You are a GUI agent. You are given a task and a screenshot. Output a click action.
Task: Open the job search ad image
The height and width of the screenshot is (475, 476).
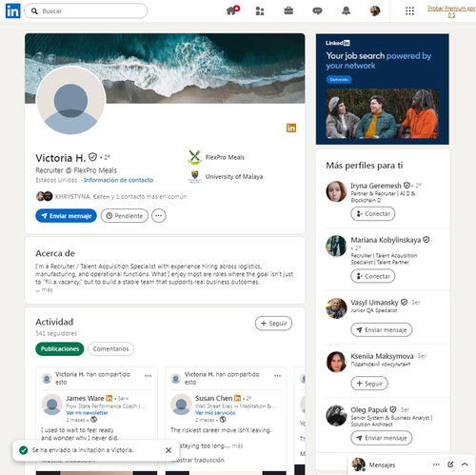point(383,113)
